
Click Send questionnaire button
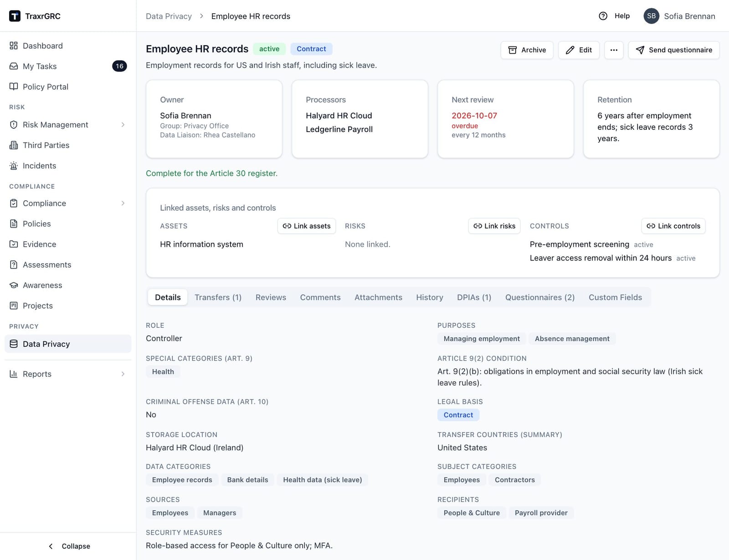[673, 50]
